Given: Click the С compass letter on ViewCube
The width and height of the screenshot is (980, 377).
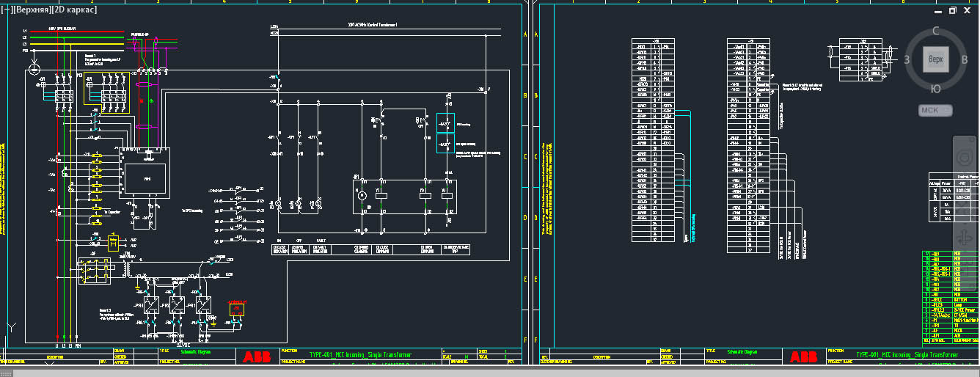Looking at the screenshot, I should tap(935, 31).
